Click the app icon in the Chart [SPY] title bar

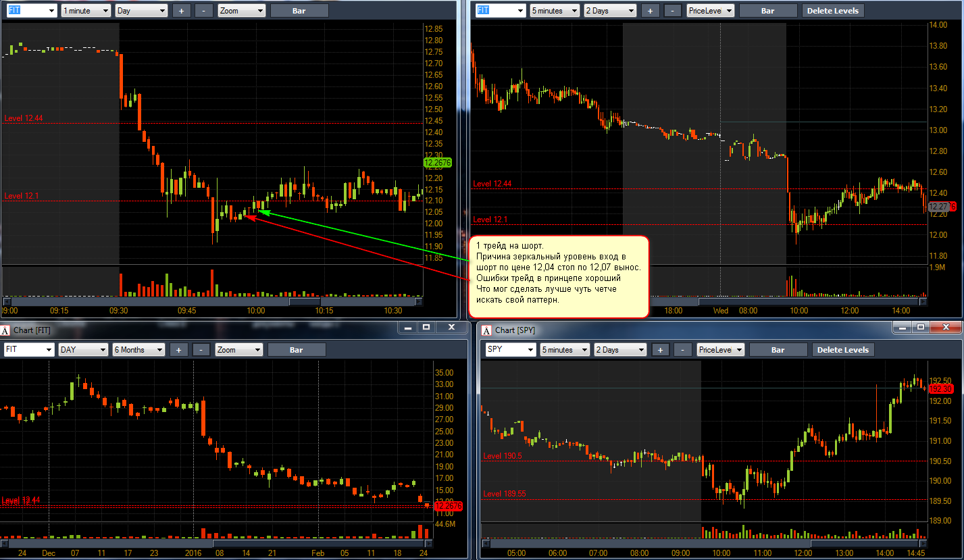[x=488, y=330]
